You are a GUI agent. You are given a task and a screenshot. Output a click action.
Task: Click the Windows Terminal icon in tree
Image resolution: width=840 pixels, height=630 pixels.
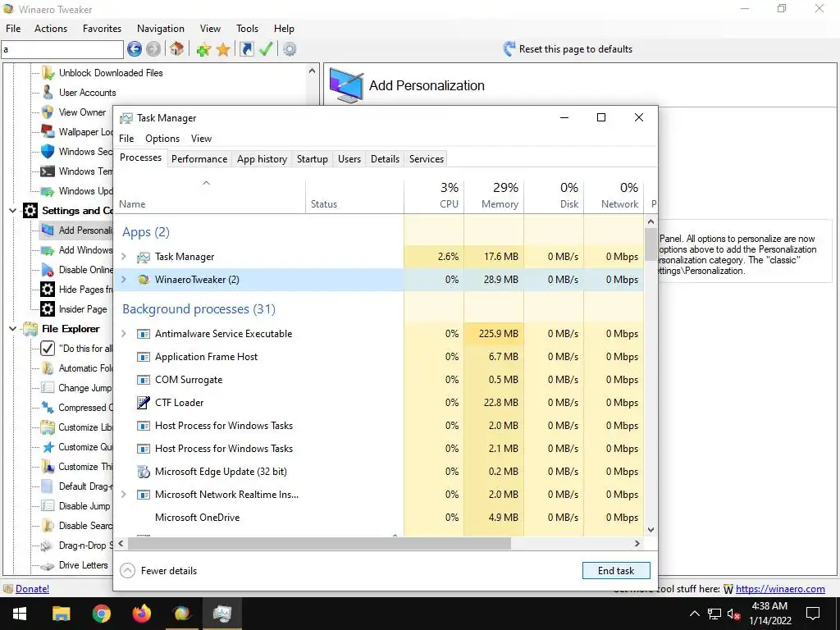tap(48, 171)
